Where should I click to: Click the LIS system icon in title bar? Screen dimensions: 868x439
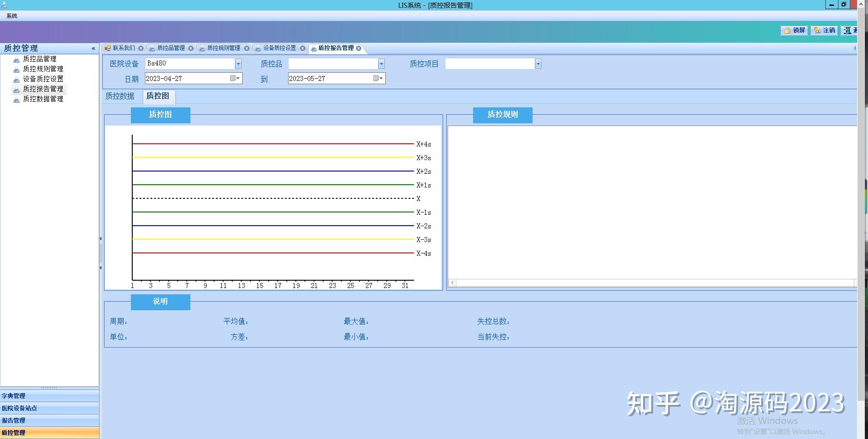click(x=5, y=5)
